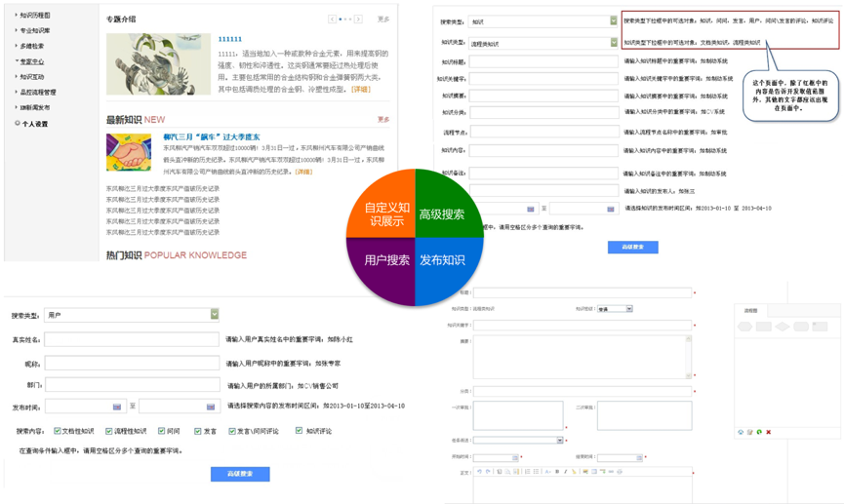Toggle 文档性知识 checkbox
The width and height of the screenshot is (844, 504).
point(57,430)
